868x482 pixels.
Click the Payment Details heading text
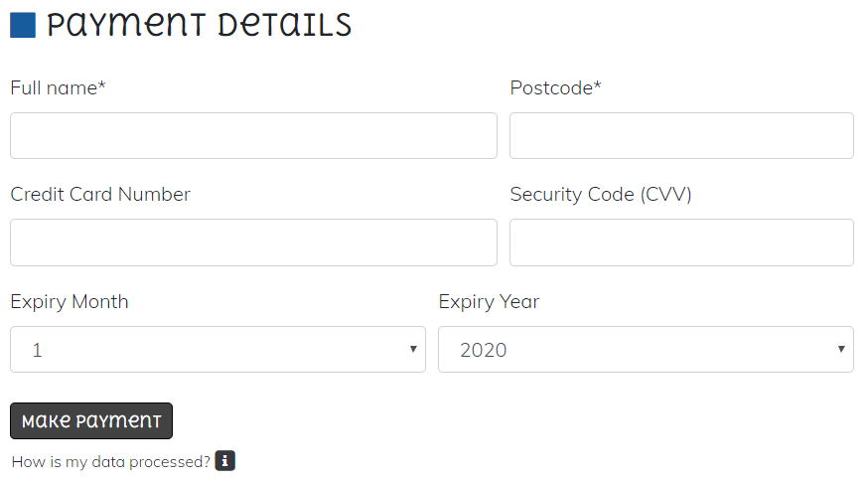[199, 26]
